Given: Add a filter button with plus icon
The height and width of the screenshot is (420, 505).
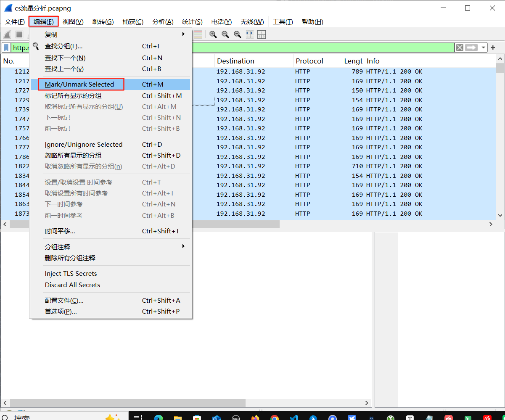Looking at the screenshot, I should pyautogui.click(x=493, y=48).
